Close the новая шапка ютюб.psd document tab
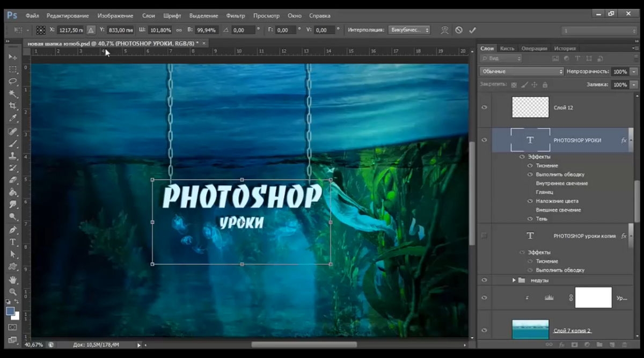This screenshot has height=358, width=644. point(204,43)
